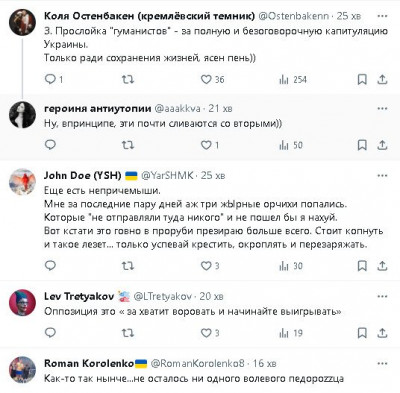The image size is (400, 393).
Task: Bookmark Коля Остенбакен's tweet
Action: tap(362, 79)
